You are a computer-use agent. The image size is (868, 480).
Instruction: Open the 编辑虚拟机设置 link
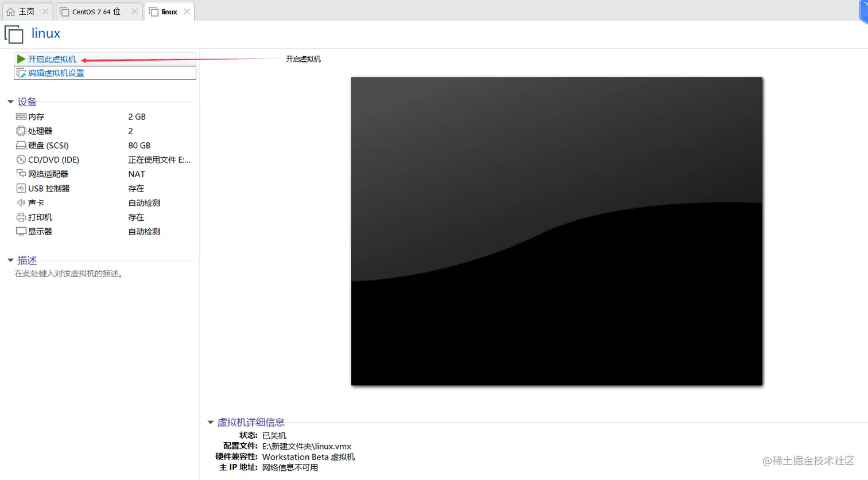pyautogui.click(x=56, y=73)
